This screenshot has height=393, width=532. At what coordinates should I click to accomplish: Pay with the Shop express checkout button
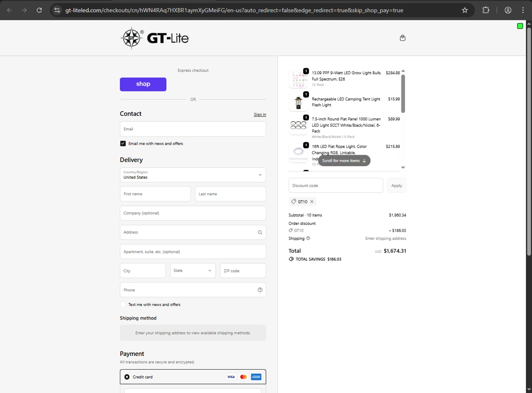click(143, 84)
